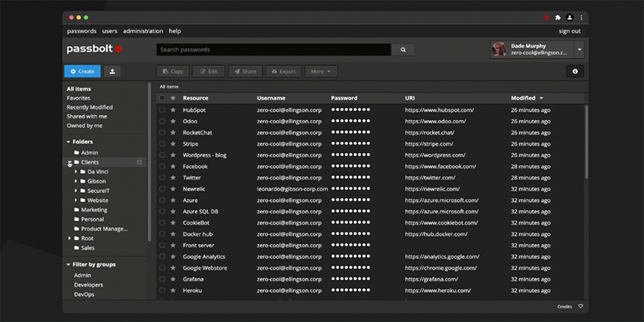
Task: Open the Sales folder
Action: pyautogui.click(x=88, y=248)
